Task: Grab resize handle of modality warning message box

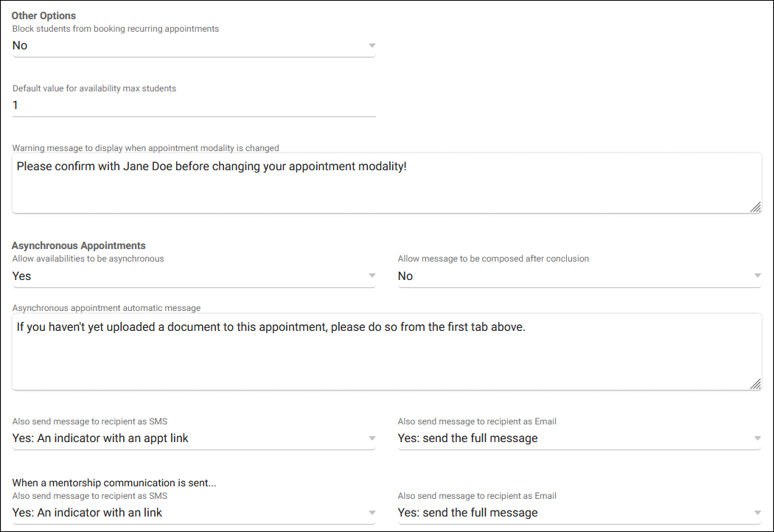Action: tap(755, 207)
